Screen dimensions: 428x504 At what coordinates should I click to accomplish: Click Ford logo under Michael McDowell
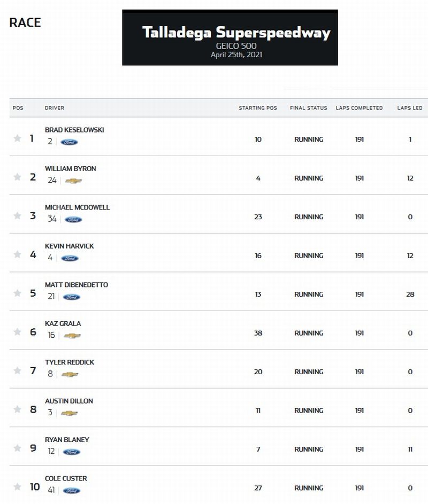pos(73,220)
